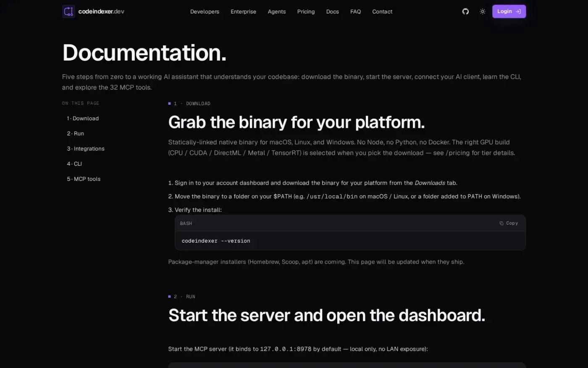Screen dimensions: 588x368
Task: Open the Pricing page
Action: (306, 12)
